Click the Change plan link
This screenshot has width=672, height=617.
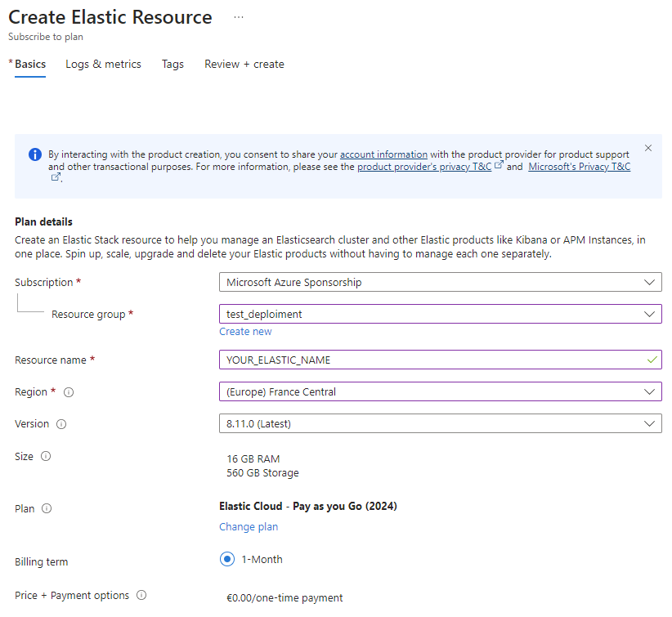(x=249, y=526)
